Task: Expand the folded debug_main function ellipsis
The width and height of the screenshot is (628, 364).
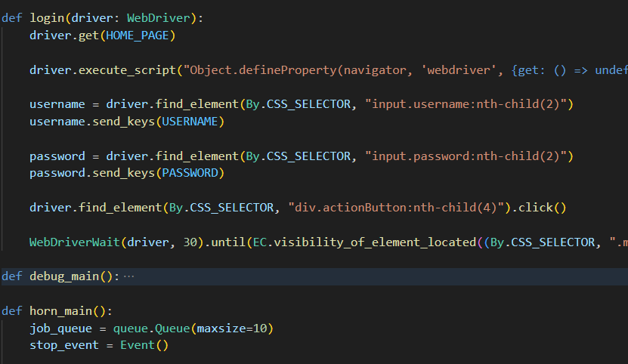Action: point(128,276)
